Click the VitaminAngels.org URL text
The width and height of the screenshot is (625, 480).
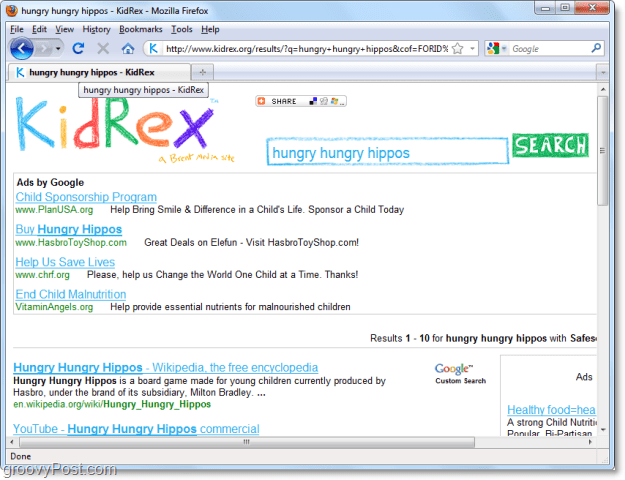tap(54, 307)
